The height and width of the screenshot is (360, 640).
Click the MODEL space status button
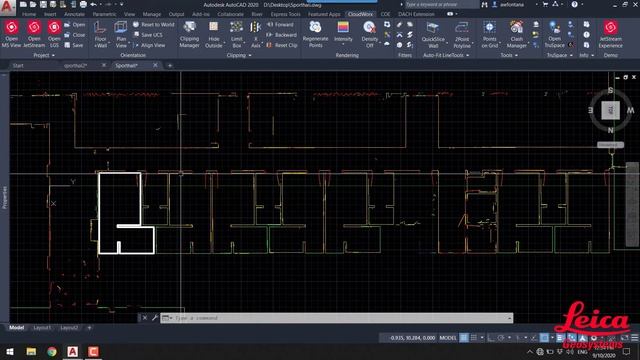coord(448,338)
